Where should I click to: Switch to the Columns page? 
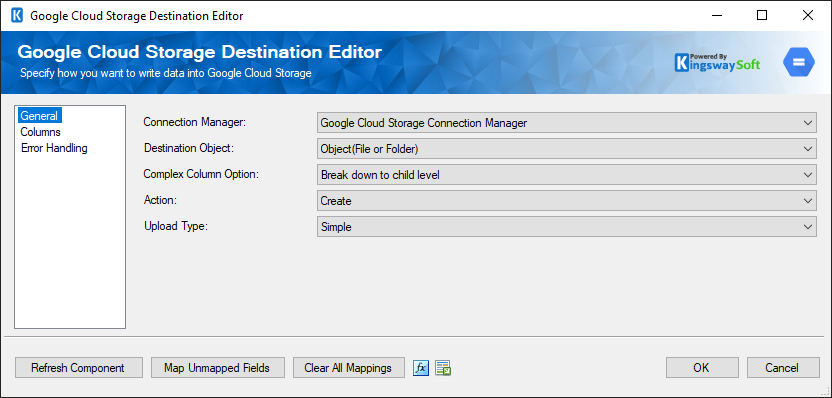pyautogui.click(x=40, y=132)
